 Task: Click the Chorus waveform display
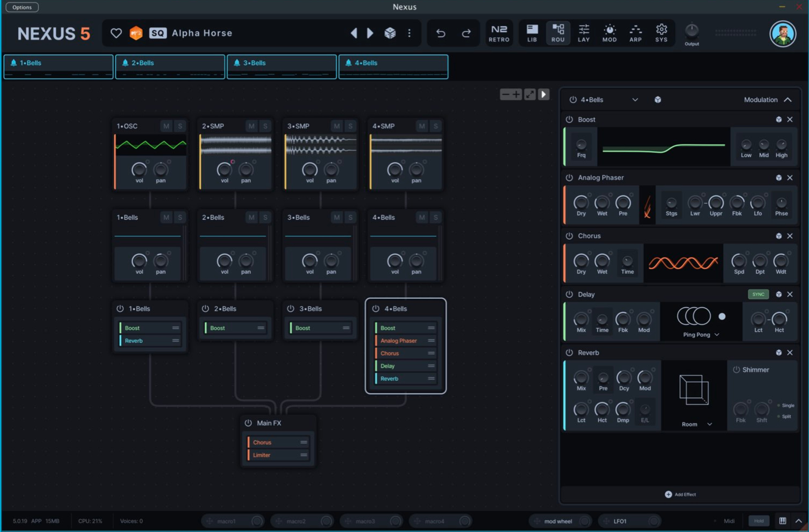tap(683, 263)
